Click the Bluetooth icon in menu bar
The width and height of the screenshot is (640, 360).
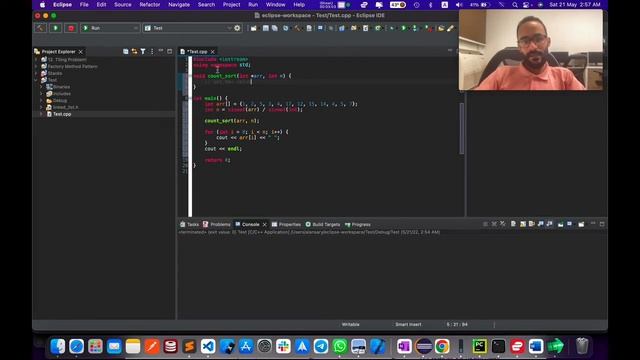click(430, 5)
